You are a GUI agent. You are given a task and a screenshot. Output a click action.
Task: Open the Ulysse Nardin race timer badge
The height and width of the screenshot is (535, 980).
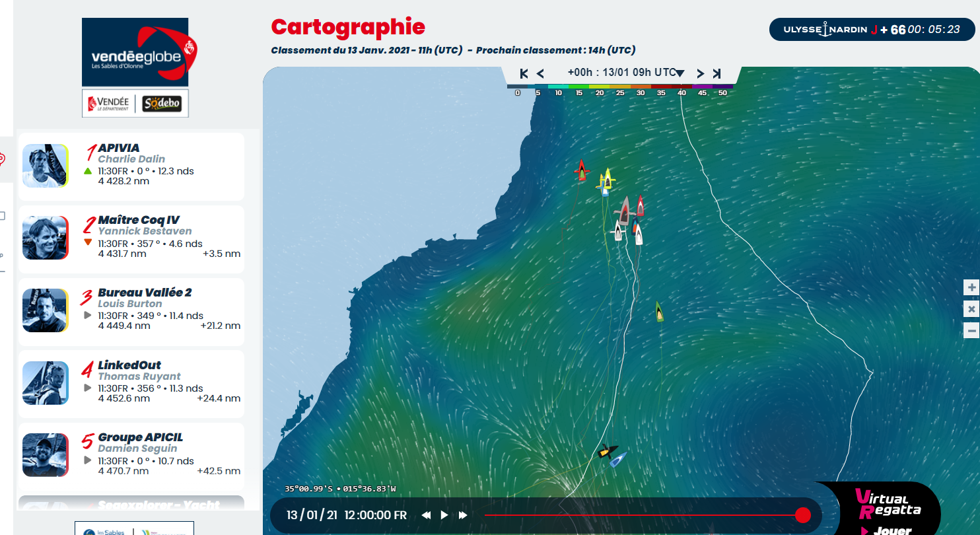(872, 30)
